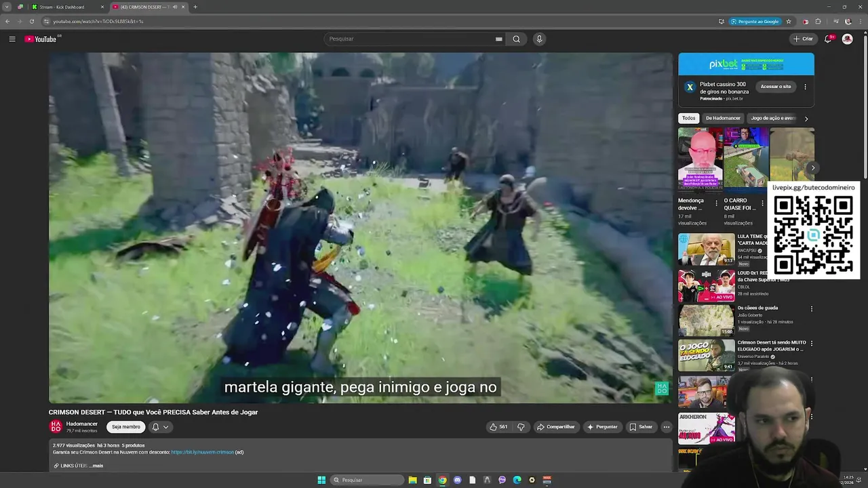Open the Chrome three-dot menu
The height and width of the screenshot is (488, 868).
click(861, 21)
